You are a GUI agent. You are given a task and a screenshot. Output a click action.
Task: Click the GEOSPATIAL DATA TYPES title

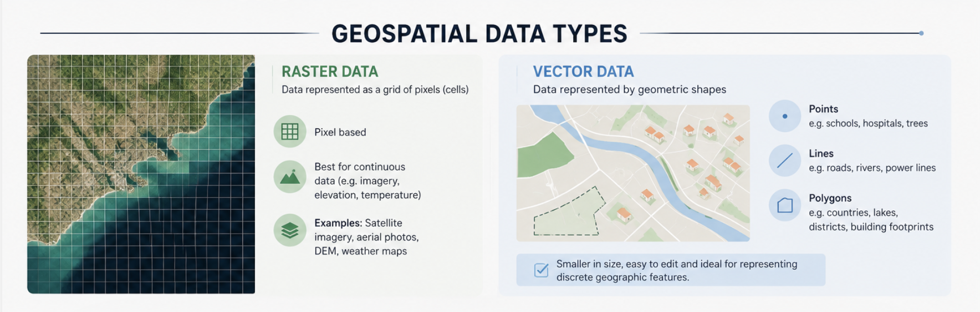(x=479, y=34)
